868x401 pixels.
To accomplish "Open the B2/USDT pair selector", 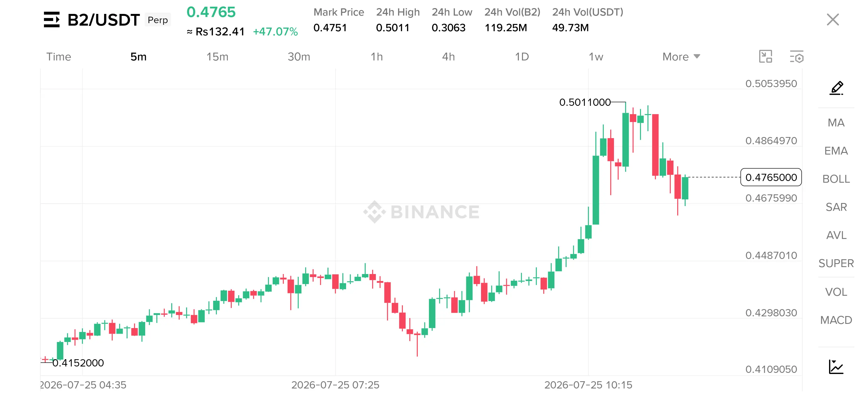I will click(104, 20).
